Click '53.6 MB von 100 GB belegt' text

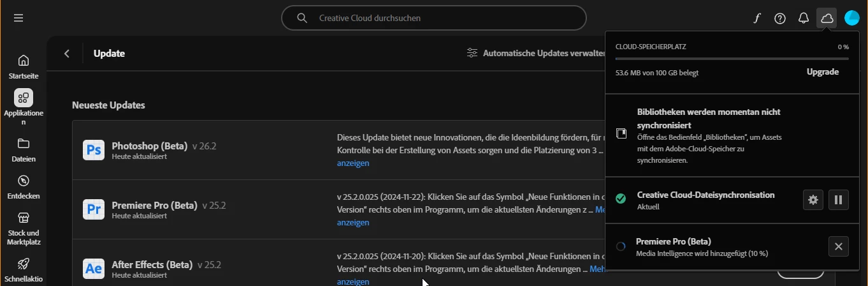pyautogui.click(x=657, y=73)
